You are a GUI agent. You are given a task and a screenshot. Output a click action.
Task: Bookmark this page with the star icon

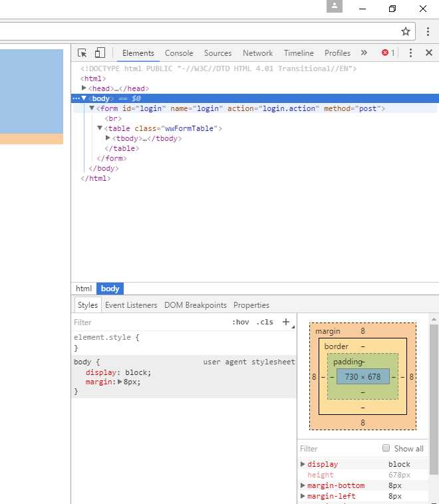pyautogui.click(x=406, y=31)
